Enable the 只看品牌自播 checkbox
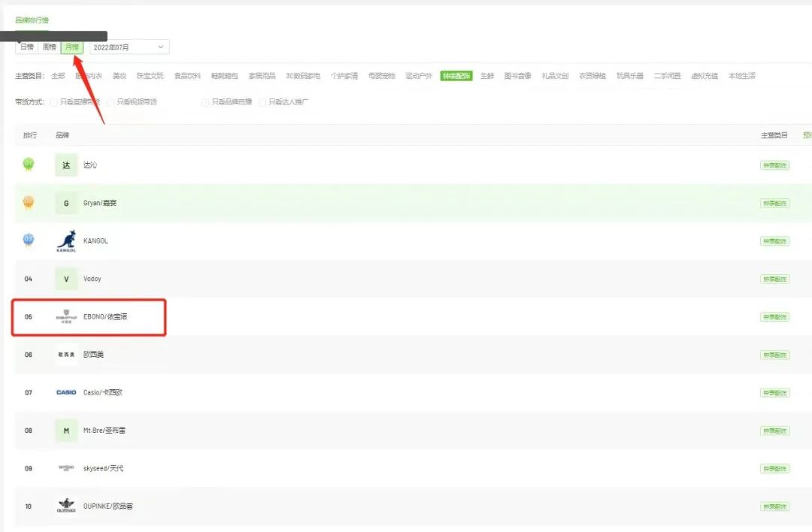This screenshot has height=532, width=812. [x=205, y=102]
